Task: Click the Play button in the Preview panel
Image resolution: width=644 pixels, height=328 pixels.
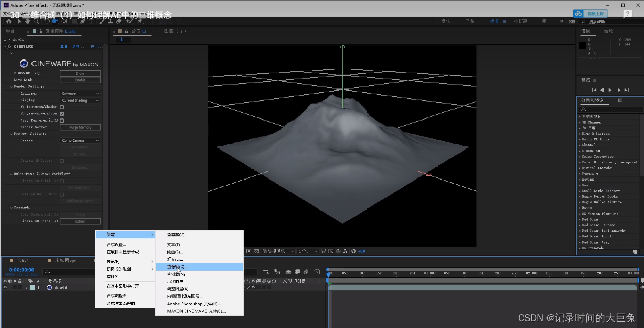Action: coord(610,90)
